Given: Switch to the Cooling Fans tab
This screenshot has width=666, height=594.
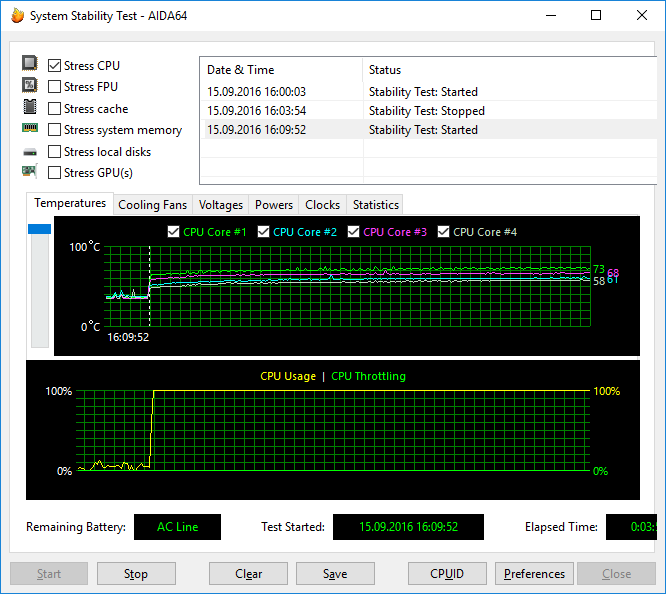Looking at the screenshot, I should coord(152,205).
